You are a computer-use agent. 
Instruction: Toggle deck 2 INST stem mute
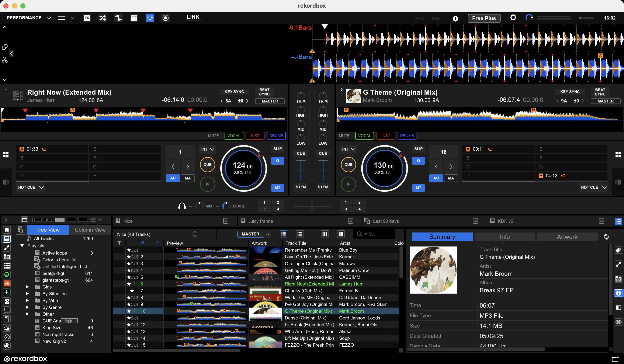click(385, 136)
